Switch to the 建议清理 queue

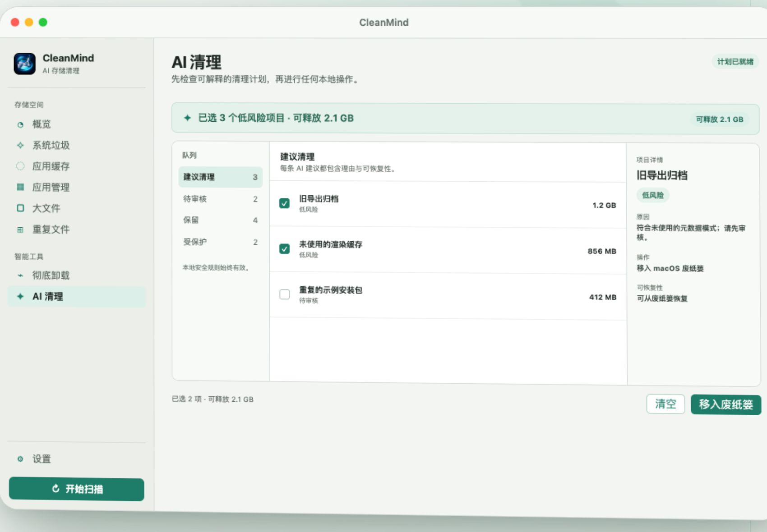pyautogui.click(x=220, y=177)
